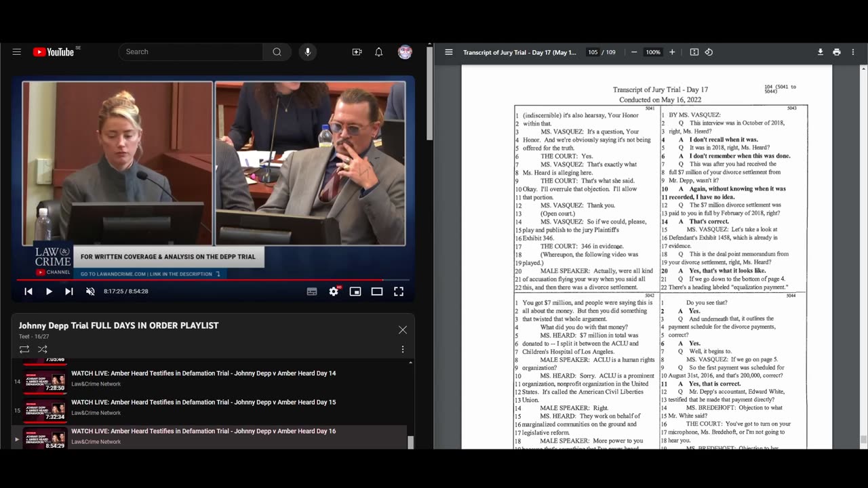Open the playlist three-dot options menu
The height and width of the screenshot is (488, 868).
click(x=403, y=349)
